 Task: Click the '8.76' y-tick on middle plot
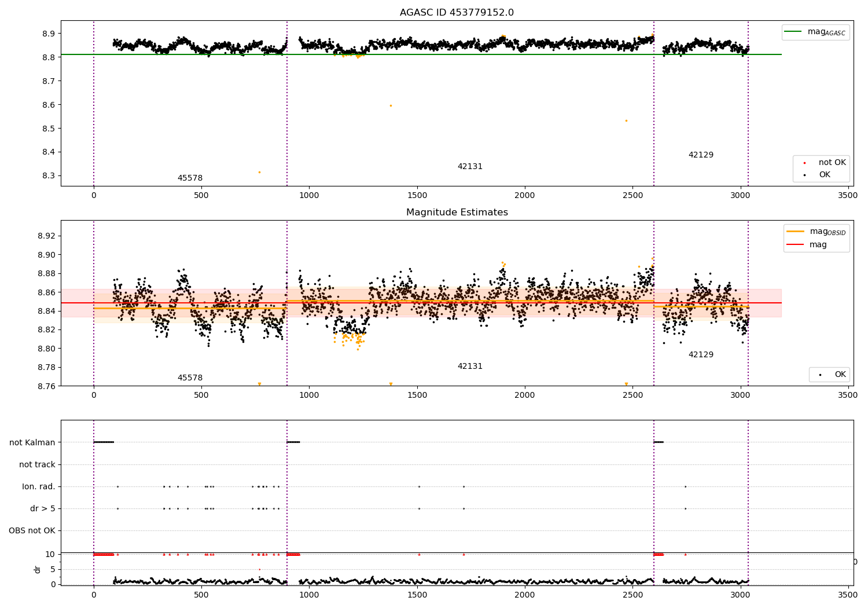click(x=46, y=386)
